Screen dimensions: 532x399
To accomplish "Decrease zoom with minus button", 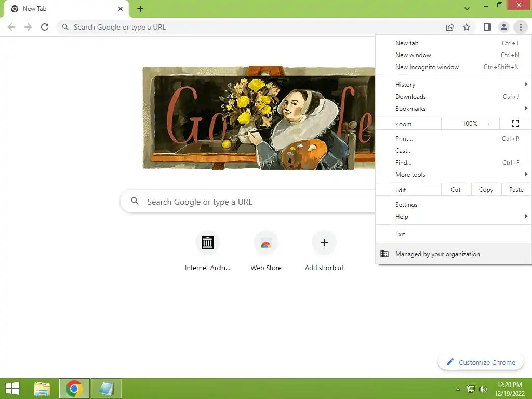I will (x=451, y=124).
